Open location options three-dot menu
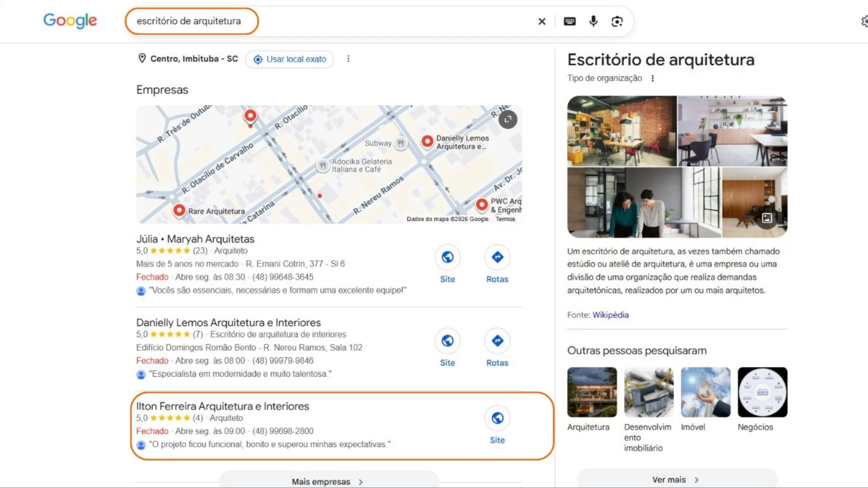The width and height of the screenshot is (868, 488). point(348,59)
